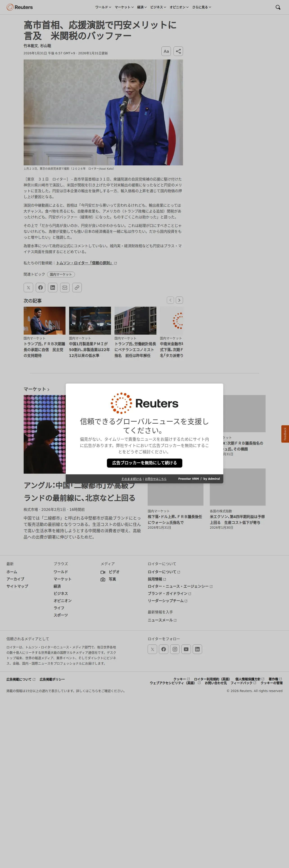
Task: Open ウェブアクセシビリティ（英語） link
Action: point(175,683)
